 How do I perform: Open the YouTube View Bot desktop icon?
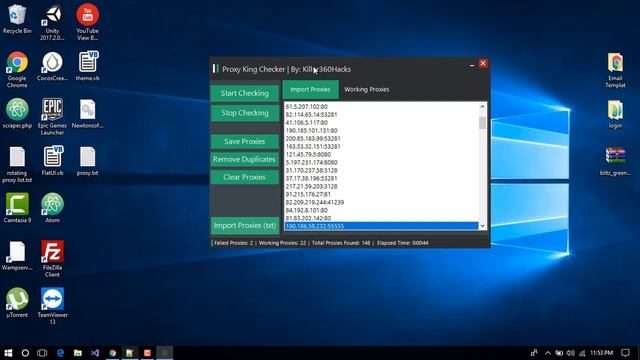(x=87, y=22)
